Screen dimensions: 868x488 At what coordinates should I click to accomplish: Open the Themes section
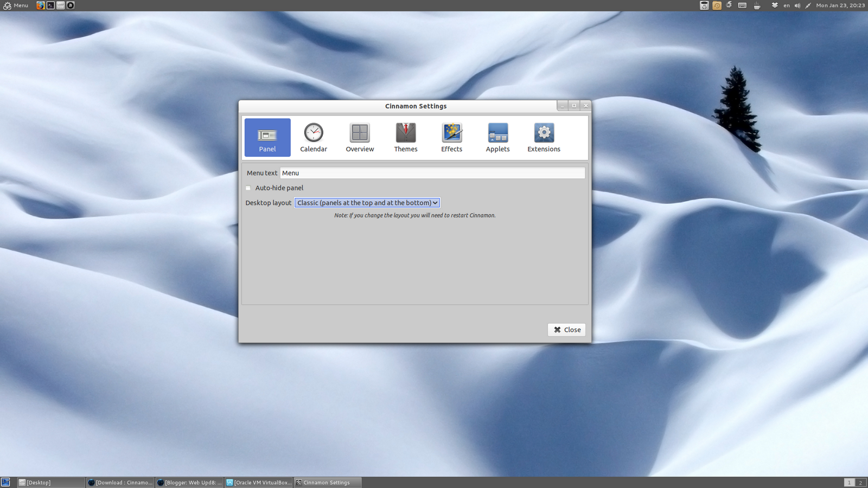[x=405, y=137]
